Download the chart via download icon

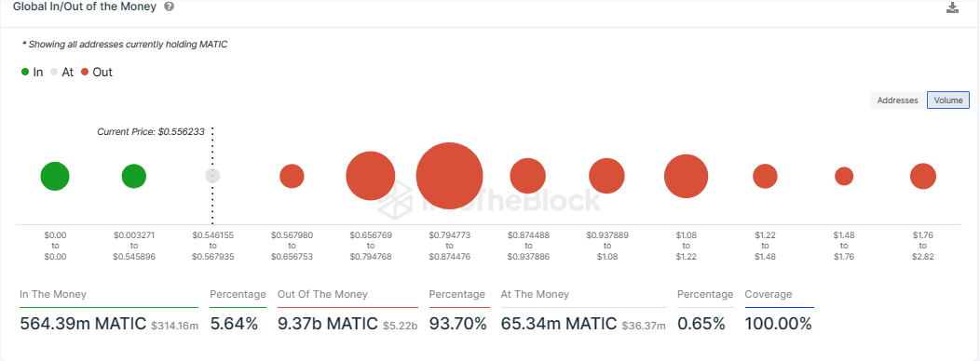(952, 7)
